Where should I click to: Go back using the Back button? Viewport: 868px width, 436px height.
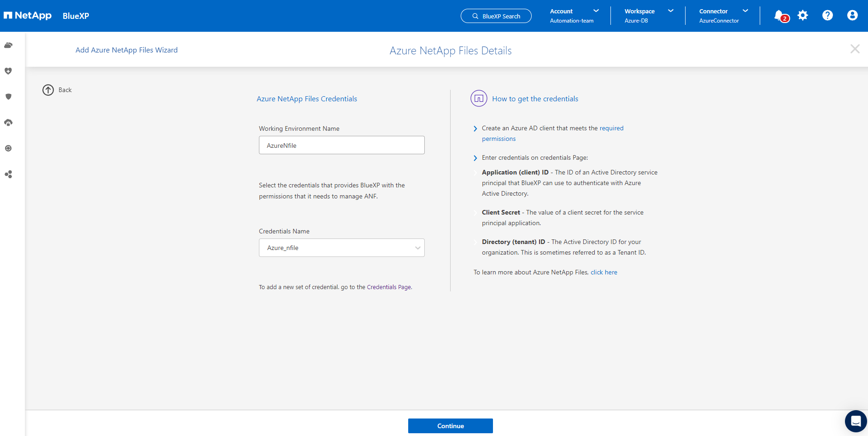(x=57, y=90)
